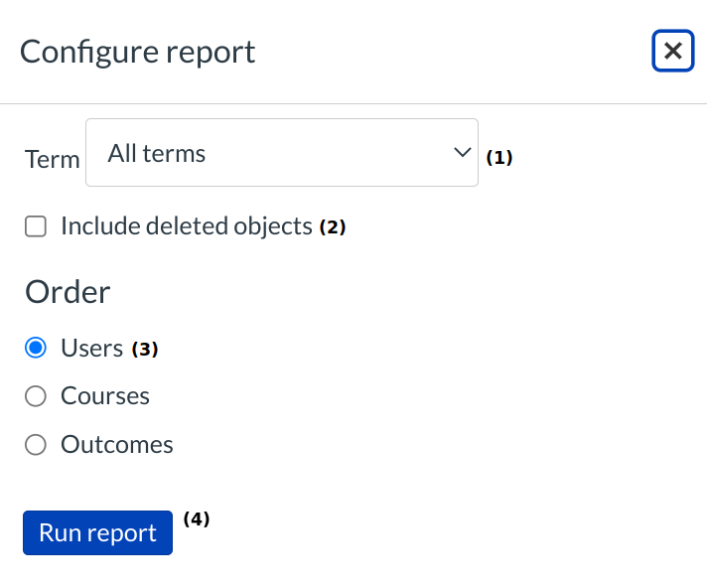Click the "All terms" selected value
Viewport: 707px width, 588px height.
coord(157,153)
